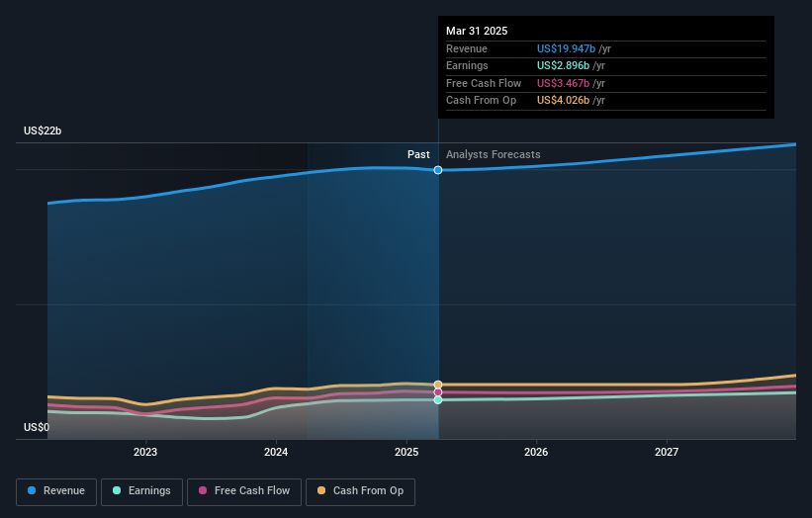Image resolution: width=812 pixels, height=518 pixels.
Task: Click the pink dot in Free Cash Flow legend
Action: (203, 490)
